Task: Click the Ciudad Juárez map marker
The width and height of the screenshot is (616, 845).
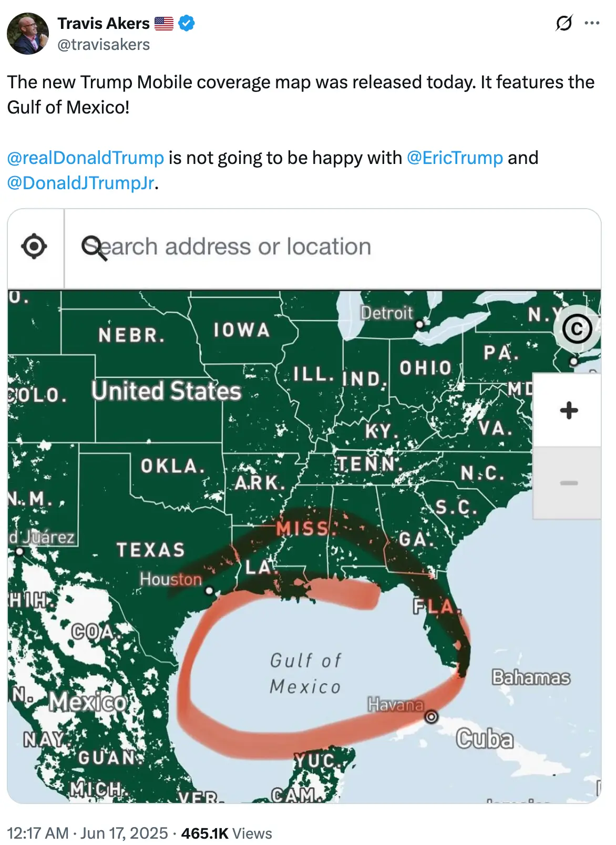Action: click(18, 551)
